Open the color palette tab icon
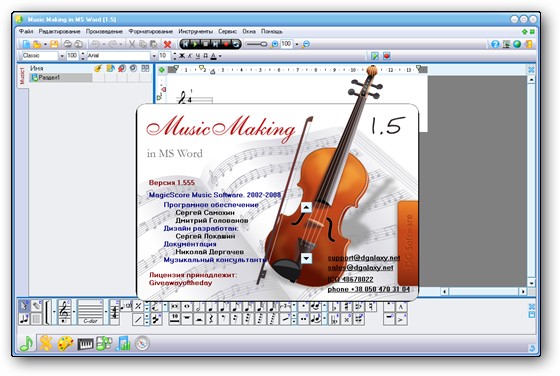 (x=65, y=344)
